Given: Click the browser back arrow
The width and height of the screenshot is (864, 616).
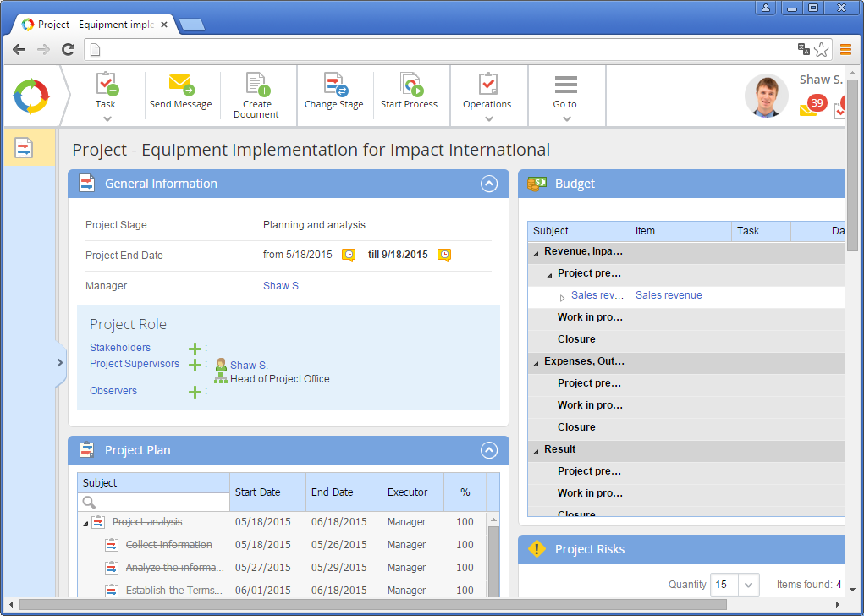Looking at the screenshot, I should 19,50.
